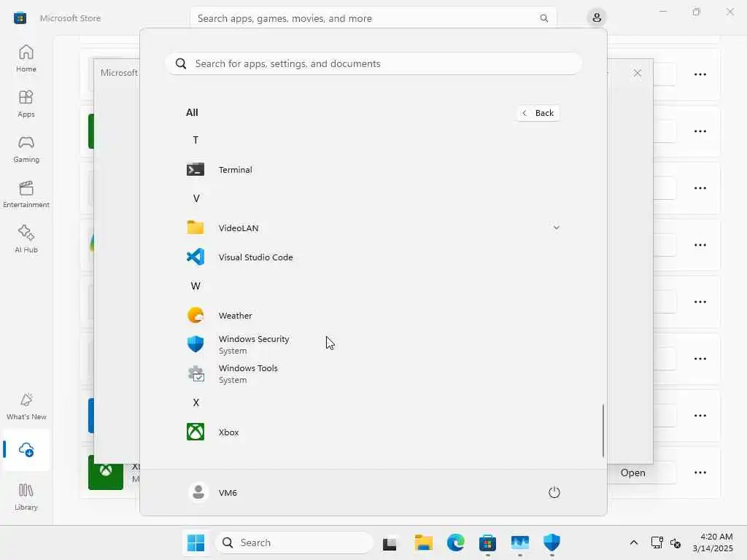Open What's New in Microsoft Store
The image size is (747, 560).
pyautogui.click(x=26, y=406)
